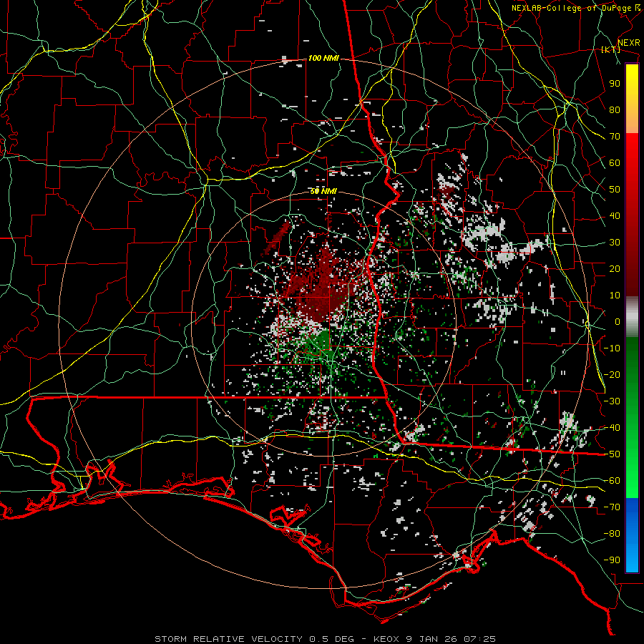
Task: Click the [KT] units label
Action: (x=611, y=49)
